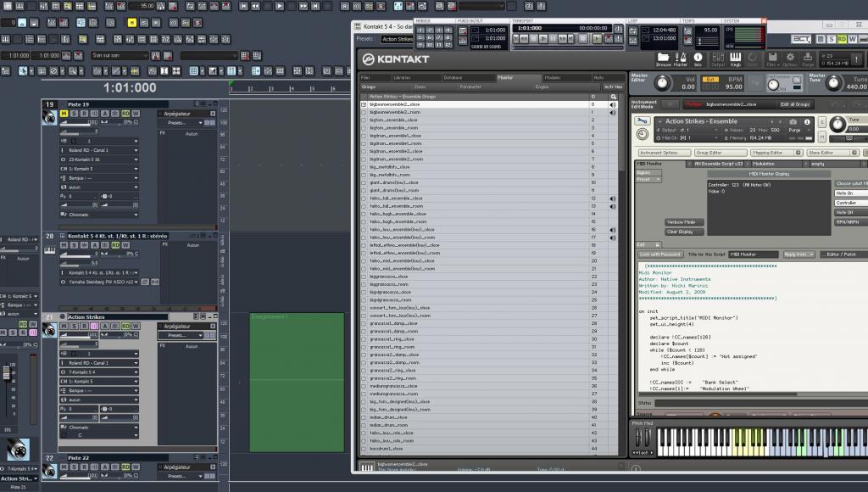Viewport: 868px width, 492px height.
Task: Click Stop in the Transport panel
Action: [x=534, y=39]
